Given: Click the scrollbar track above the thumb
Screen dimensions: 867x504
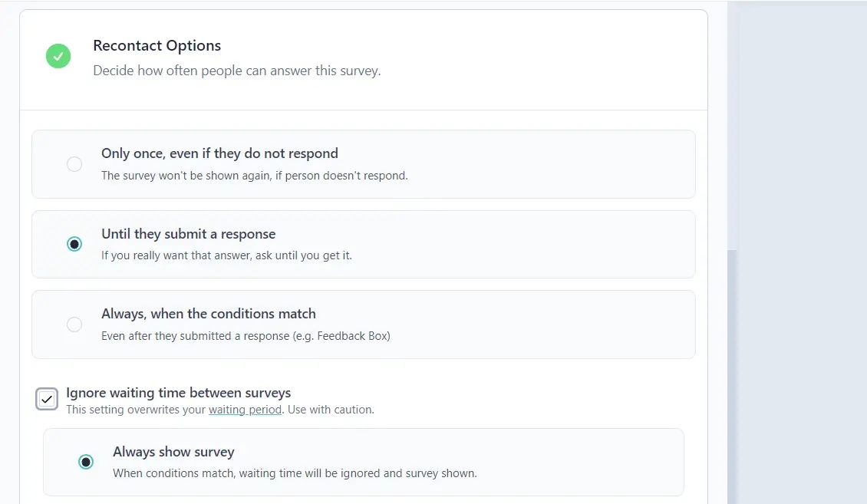Looking at the screenshot, I should click(x=732, y=125).
